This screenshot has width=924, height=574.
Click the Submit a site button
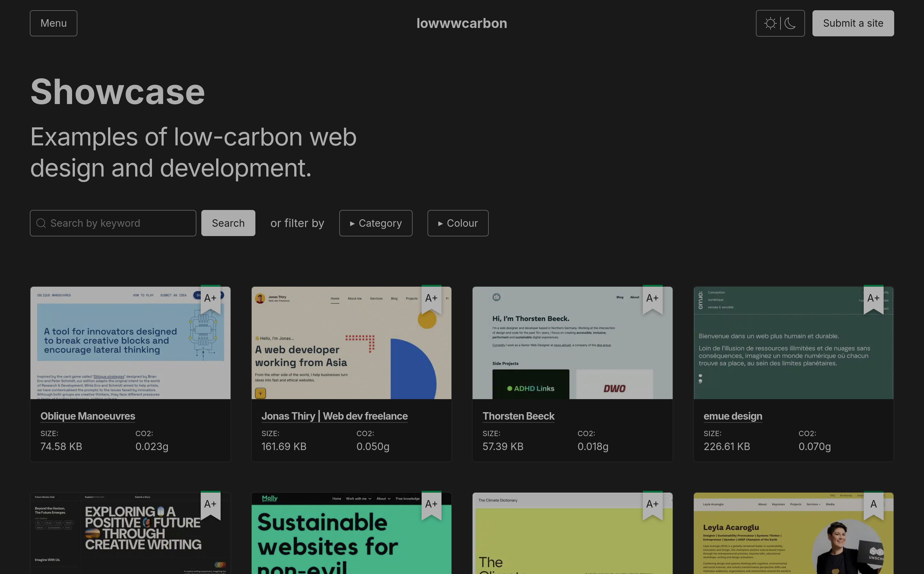tap(853, 23)
